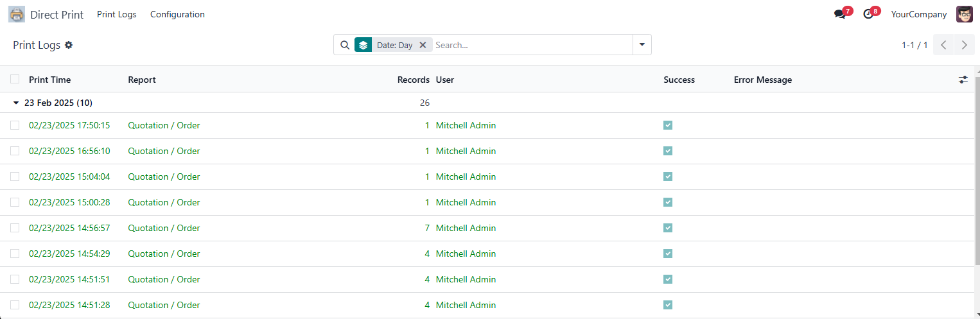The height and width of the screenshot is (319, 980).
Task: Sort by the Success column header
Action: tap(679, 80)
